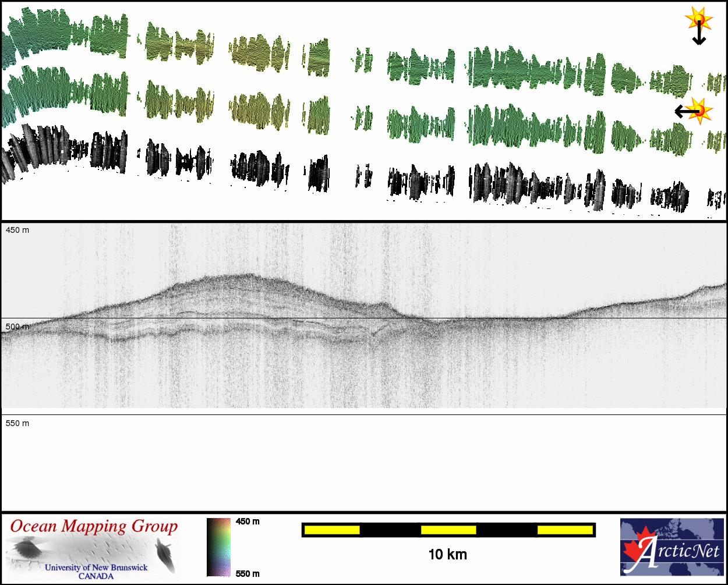The height and width of the screenshot is (585, 728).
Task: Click the 450 m label beside color legend
Action: point(248,522)
